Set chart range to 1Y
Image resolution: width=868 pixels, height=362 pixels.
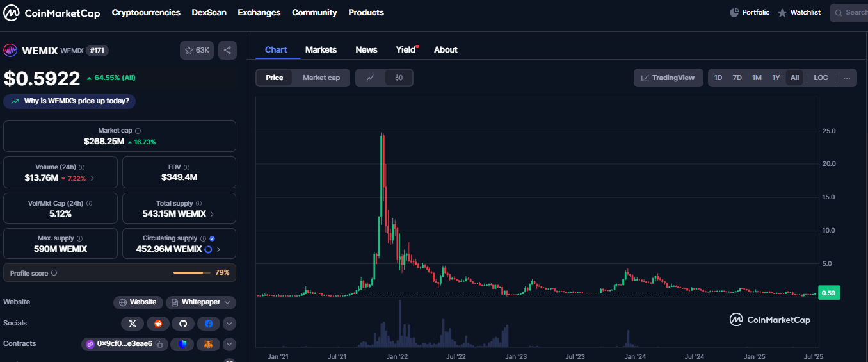(776, 78)
